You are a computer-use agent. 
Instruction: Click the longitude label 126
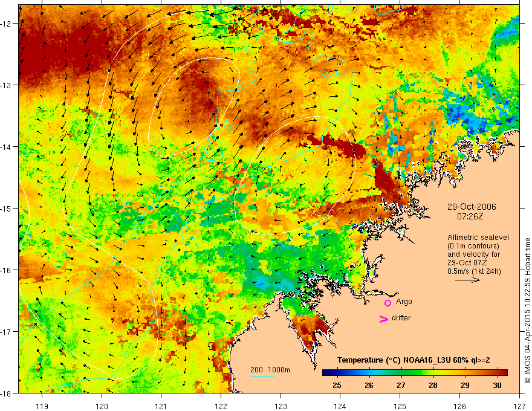[459, 406]
